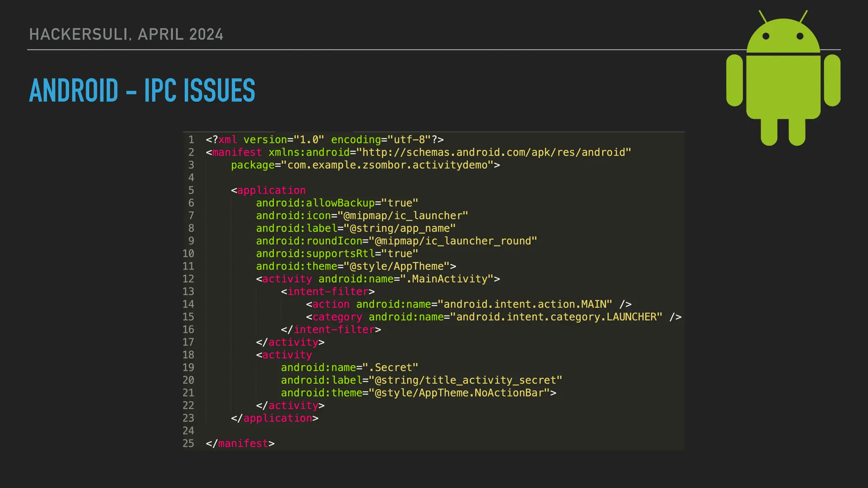Click the closing '</activity>' tag on line 22

290,406
